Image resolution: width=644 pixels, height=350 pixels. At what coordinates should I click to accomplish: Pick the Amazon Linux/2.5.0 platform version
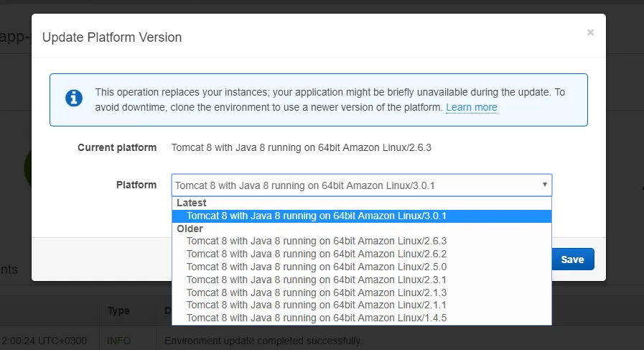(x=316, y=267)
